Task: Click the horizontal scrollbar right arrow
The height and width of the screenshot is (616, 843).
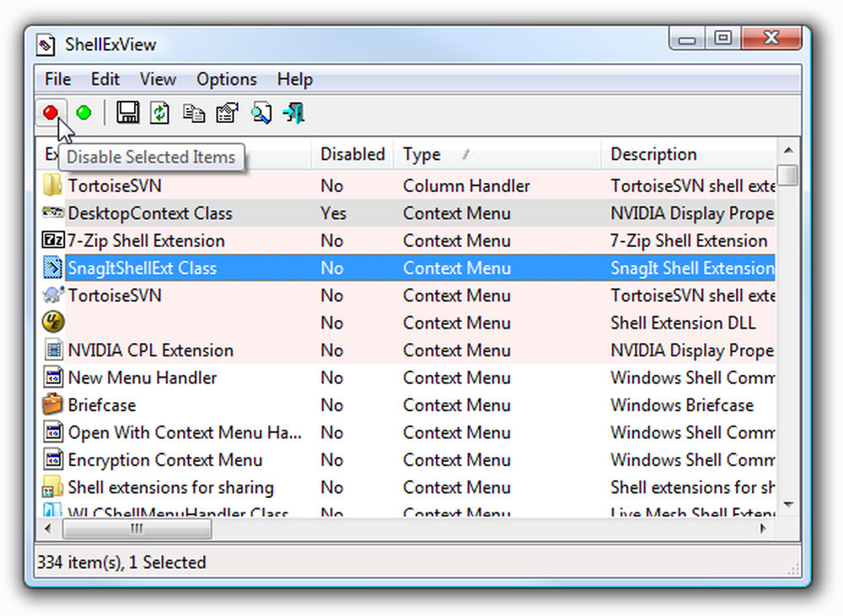Action: pyautogui.click(x=762, y=529)
